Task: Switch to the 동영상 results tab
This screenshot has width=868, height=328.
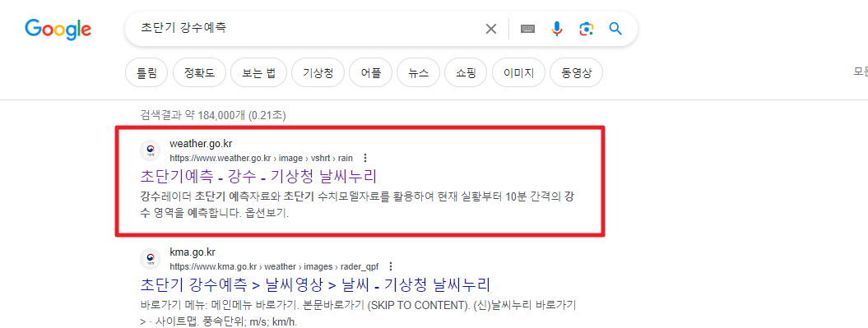Action: point(576,72)
